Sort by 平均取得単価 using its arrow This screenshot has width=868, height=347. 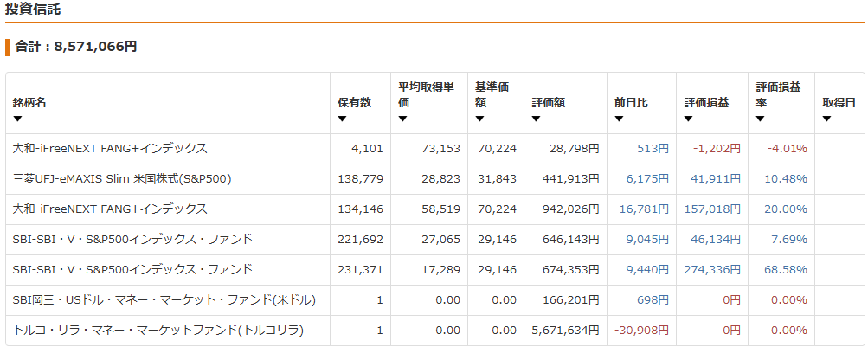pyautogui.click(x=403, y=119)
